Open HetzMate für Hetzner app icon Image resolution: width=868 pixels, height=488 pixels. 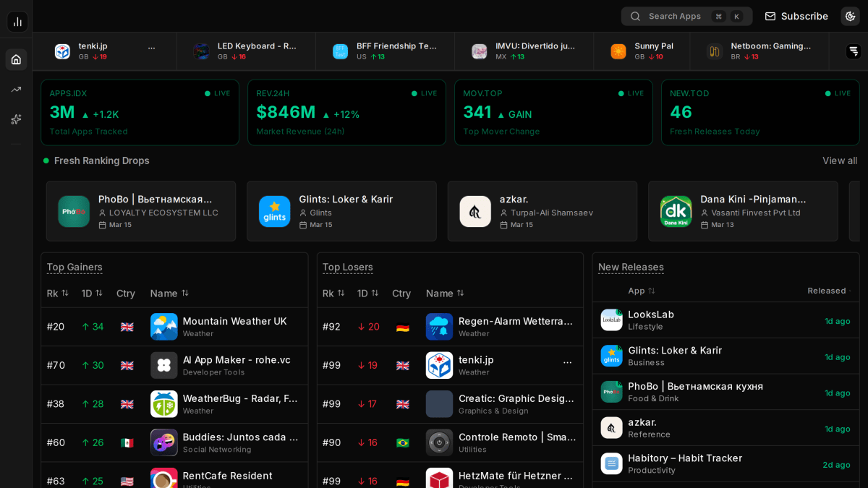tap(440, 478)
